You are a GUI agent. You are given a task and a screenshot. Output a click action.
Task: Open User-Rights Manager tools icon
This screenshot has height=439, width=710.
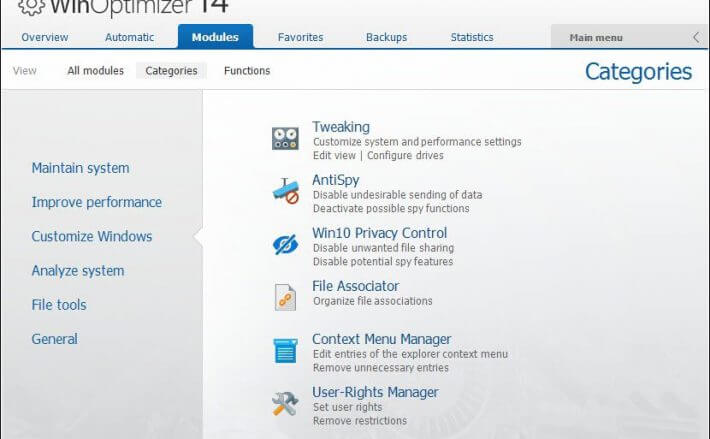pyautogui.click(x=285, y=404)
